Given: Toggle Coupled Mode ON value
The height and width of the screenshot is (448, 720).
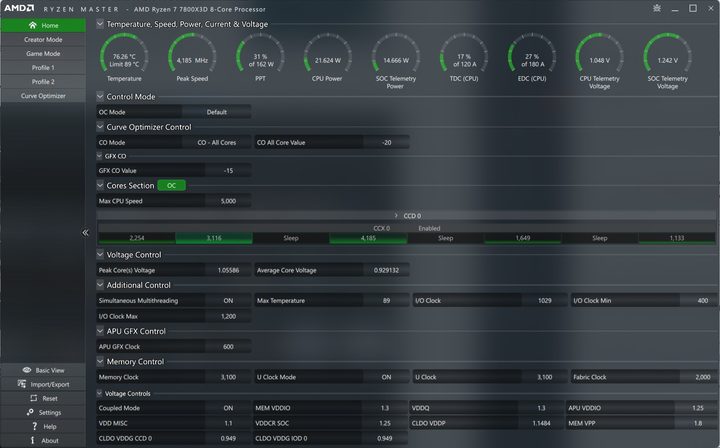Looking at the screenshot, I should (228, 408).
